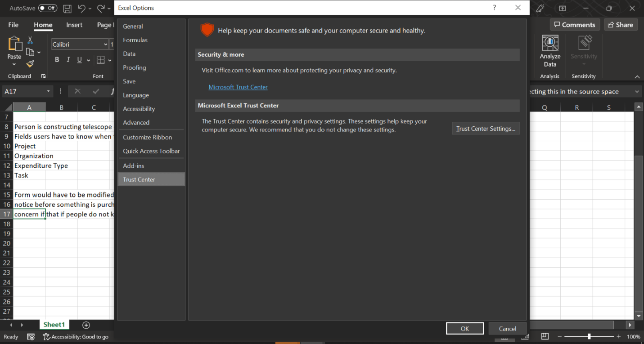Click the Undo arrow icon
The image size is (644, 344).
coord(81,8)
